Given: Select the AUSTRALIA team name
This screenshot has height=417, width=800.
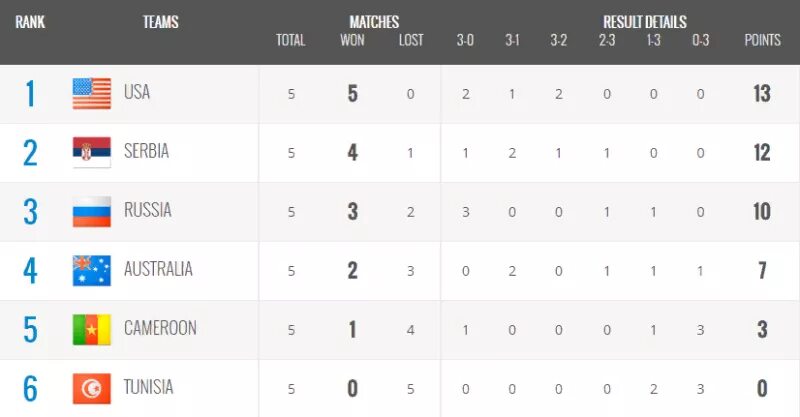Looking at the screenshot, I should coord(158,269).
